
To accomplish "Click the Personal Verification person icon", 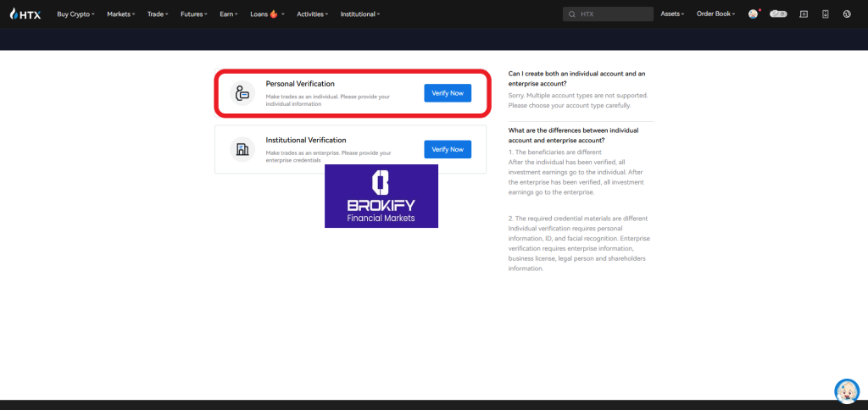I will [242, 93].
